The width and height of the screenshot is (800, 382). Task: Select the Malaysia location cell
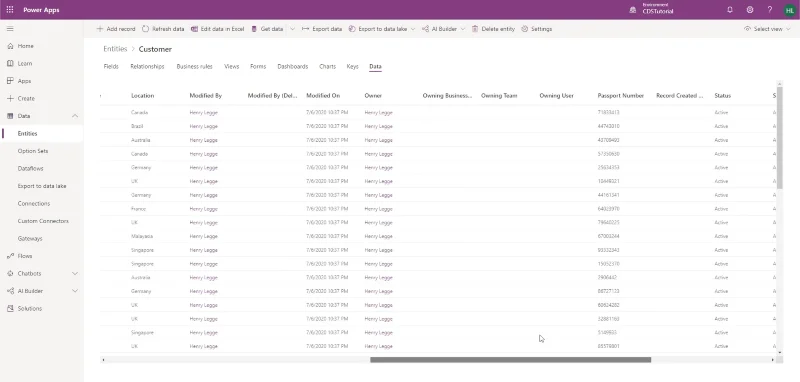click(x=142, y=236)
